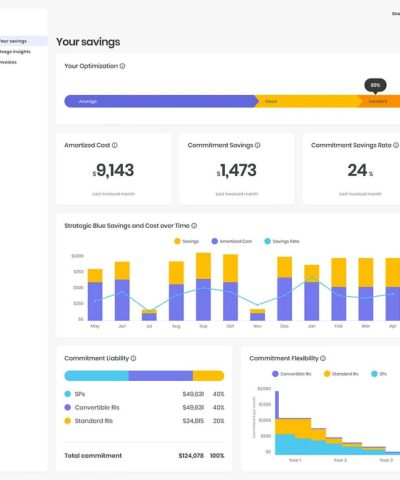Click info icon next to Commitment Liability
Viewport: 400px width, 480px height.
(133, 358)
